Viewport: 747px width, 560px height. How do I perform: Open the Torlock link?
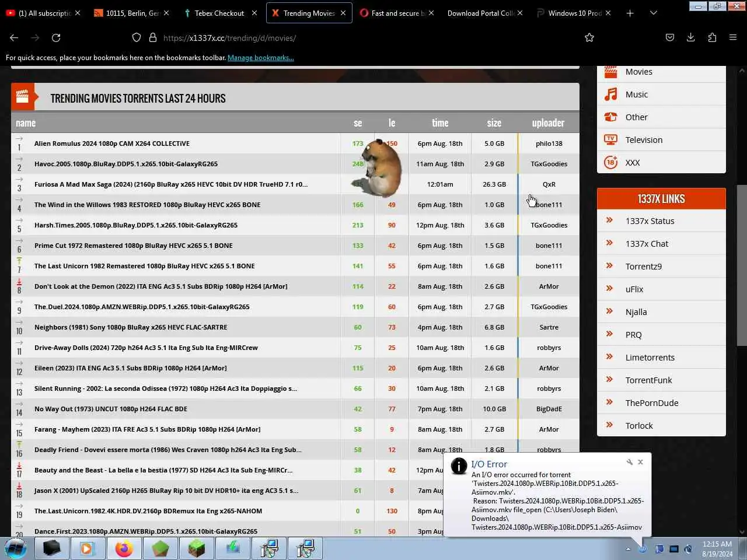point(639,426)
